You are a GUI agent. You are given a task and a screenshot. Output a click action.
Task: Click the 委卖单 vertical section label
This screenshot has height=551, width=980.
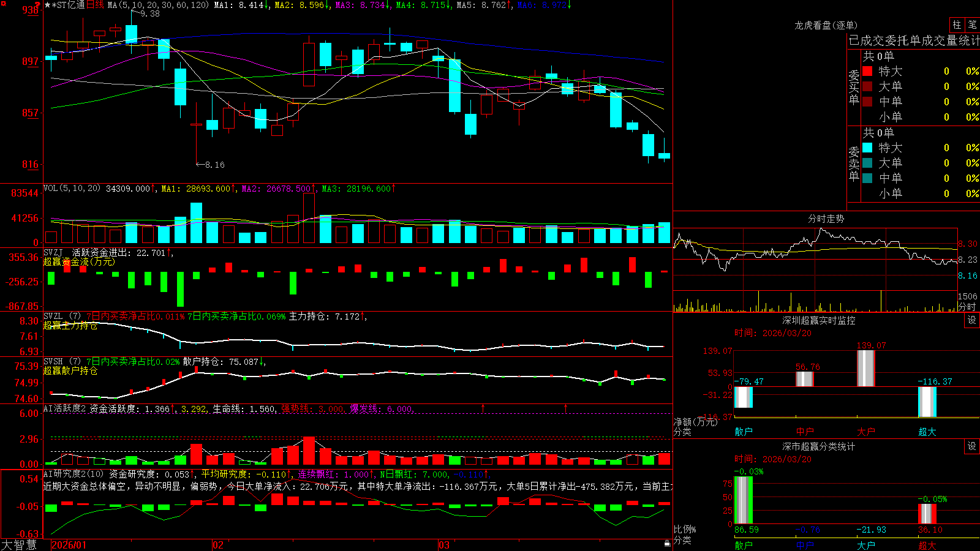[x=854, y=163]
